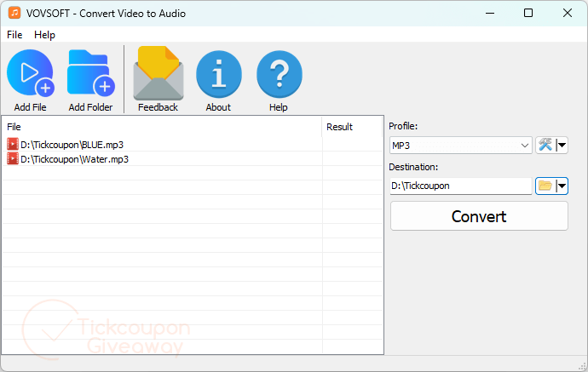This screenshot has width=588, height=372.
Task: Click the Add File icon
Action: click(x=30, y=75)
